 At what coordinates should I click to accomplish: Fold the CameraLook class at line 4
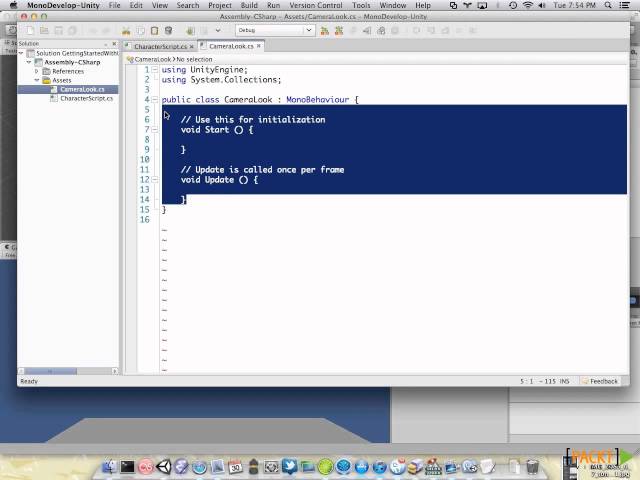155,100
